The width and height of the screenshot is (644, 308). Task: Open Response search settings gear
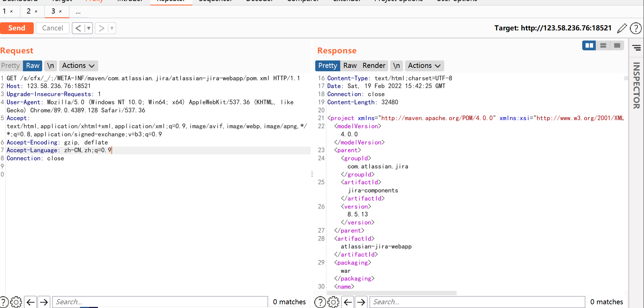coord(333,302)
